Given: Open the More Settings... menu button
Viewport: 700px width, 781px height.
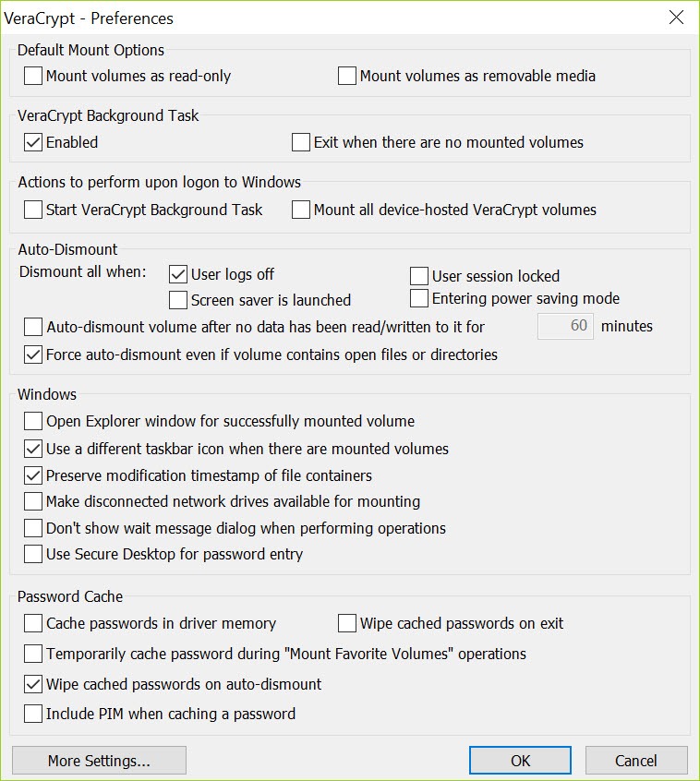Looking at the screenshot, I should pos(99,761).
